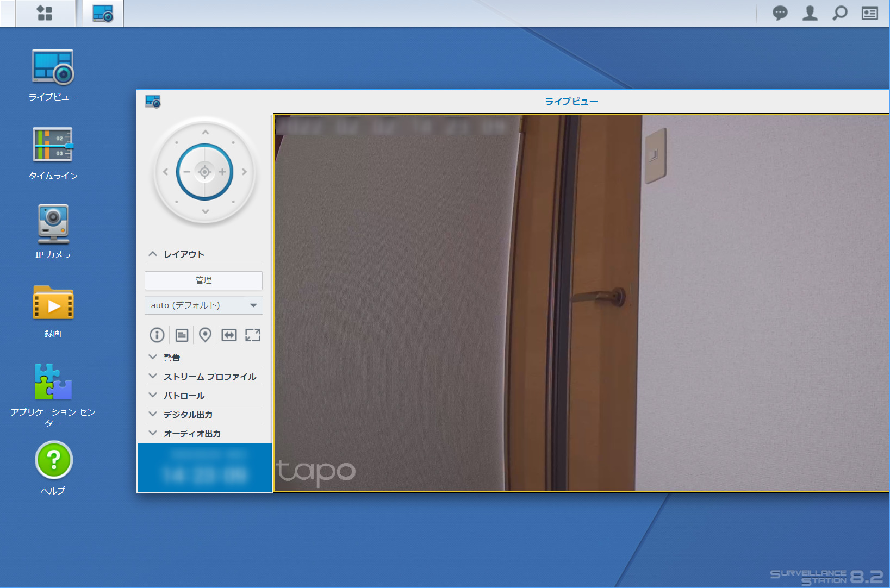Open the ヘルプ desktop icon
The width and height of the screenshot is (890, 588).
click(53, 468)
